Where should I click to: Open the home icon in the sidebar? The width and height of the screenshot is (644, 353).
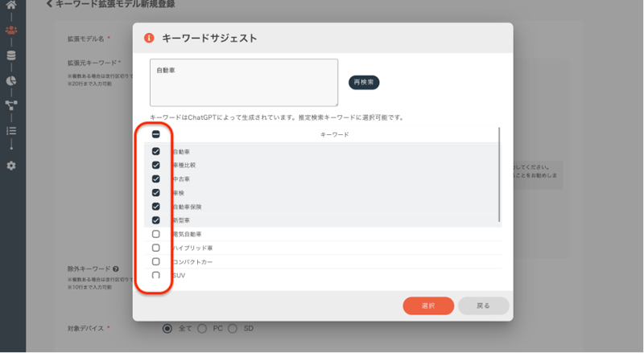11,5
